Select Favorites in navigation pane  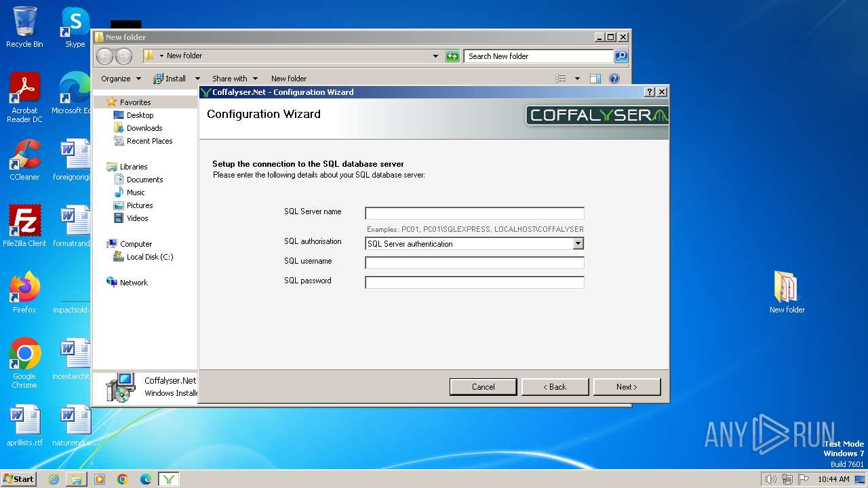(x=135, y=102)
